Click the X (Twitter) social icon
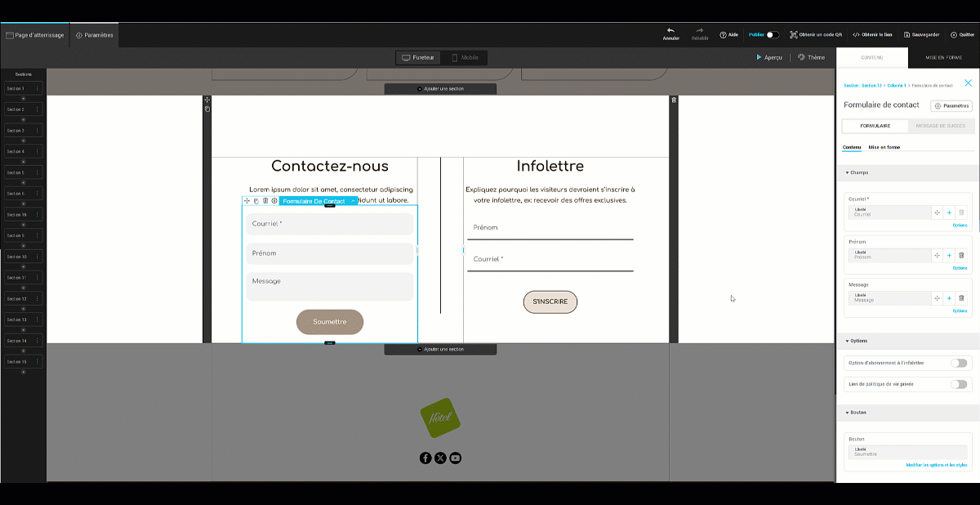The image size is (980, 505). (440, 458)
